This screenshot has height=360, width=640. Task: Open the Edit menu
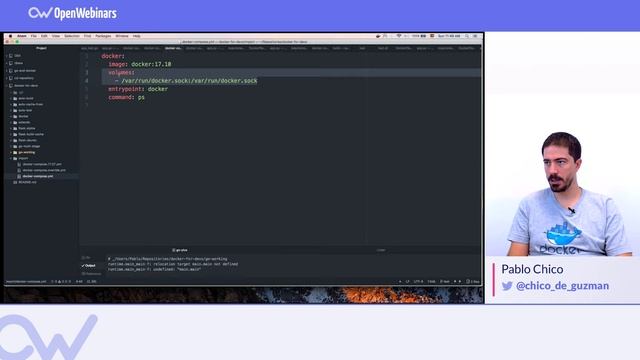click(44, 36)
